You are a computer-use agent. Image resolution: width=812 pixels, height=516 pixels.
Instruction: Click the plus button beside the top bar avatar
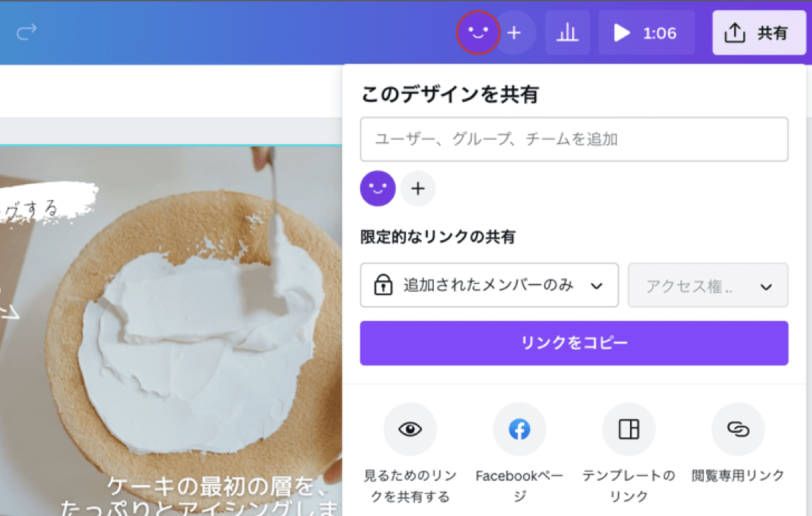pyautogui.click(x=514, y=33)
